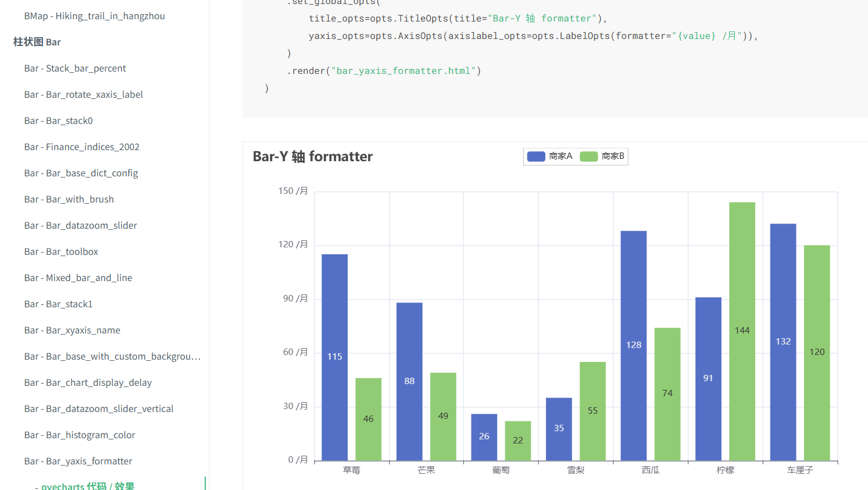The height and width of the screenshot is (490, 868).
Task: Open Bar - Mixed_bar_and_line page
Action: pos(78,278)
